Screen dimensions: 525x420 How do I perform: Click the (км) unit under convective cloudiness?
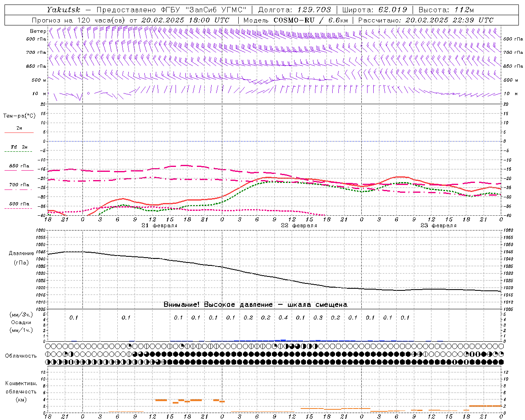[x=21, y=399]
